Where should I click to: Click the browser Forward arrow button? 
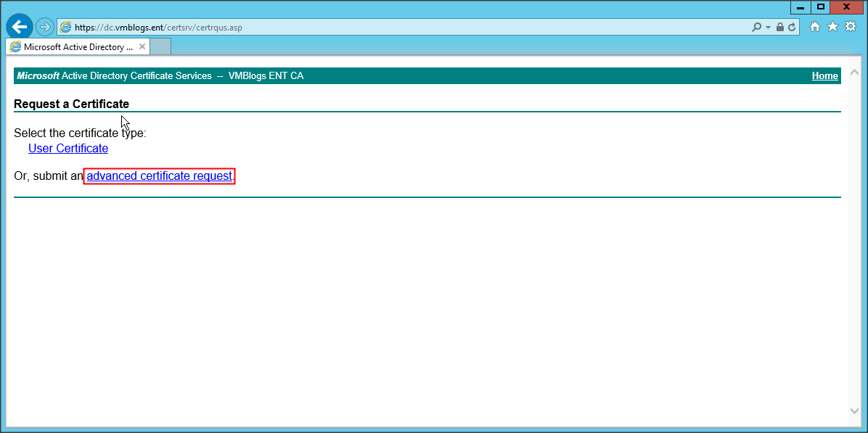[x=45, y=27]
